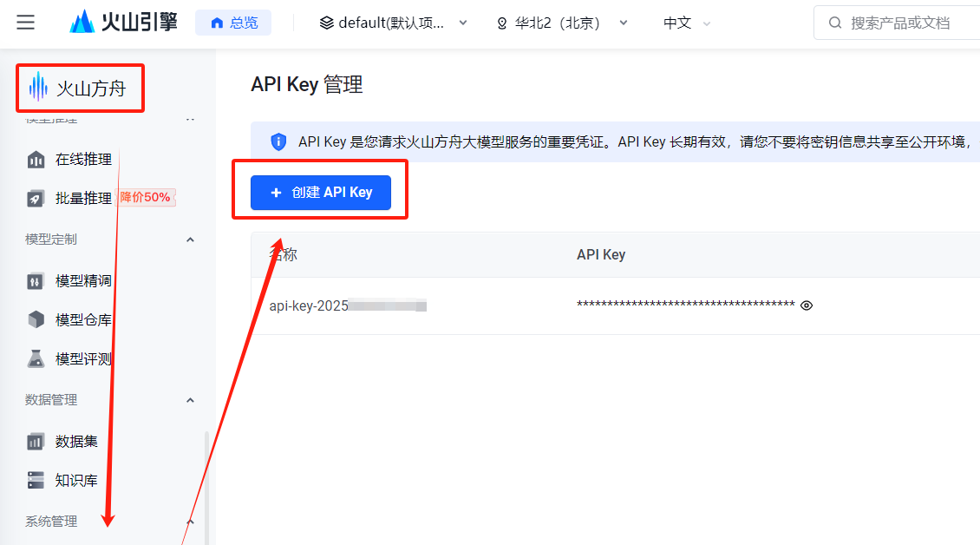980x545 pixels.
Task: Click the sidebar vertical scrollbar
Action: [206, 488]
